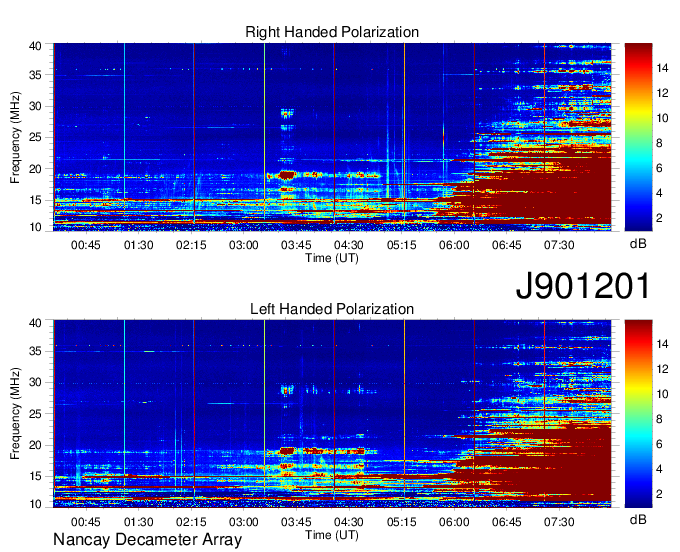Click the 01:30 time tick of Left Handed plot
Image resolution: width=680 pixels, height=552 pixels.
coord(138,522)
